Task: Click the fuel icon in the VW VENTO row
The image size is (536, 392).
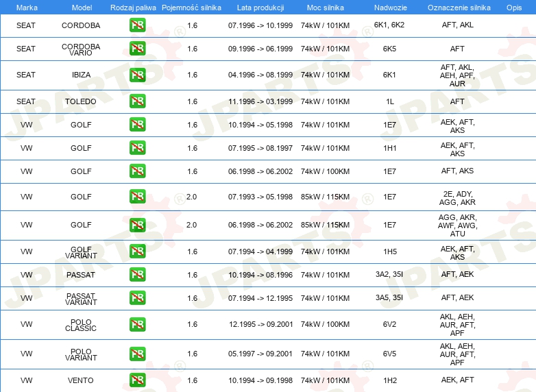Action: pyautogui.click(x=137, y=380)
